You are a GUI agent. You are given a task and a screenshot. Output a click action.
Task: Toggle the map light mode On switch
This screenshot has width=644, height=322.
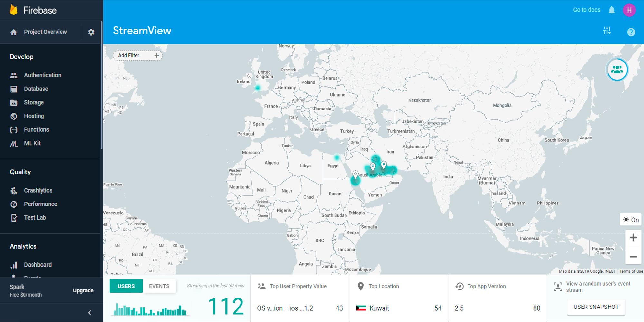(631, 220)
